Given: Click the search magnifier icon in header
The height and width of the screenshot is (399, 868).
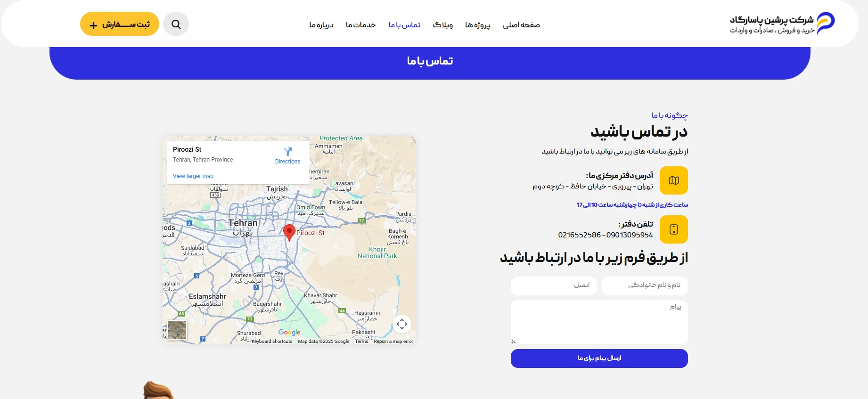Looking at the screenshot, I should 176,24.
